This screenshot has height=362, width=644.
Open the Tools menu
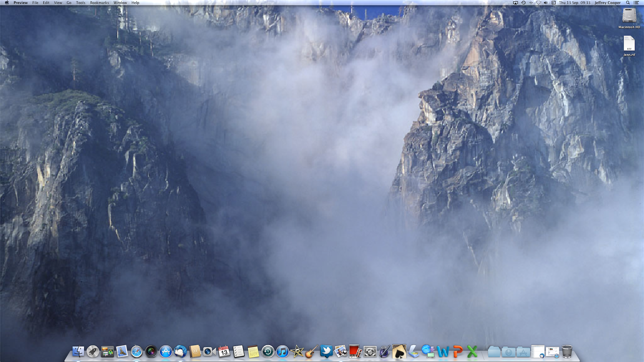pyautogui.click(x=80, y=3)
